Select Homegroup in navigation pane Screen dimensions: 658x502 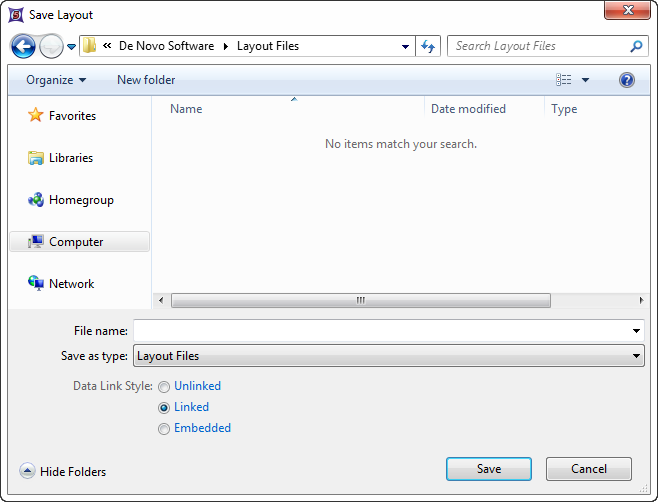pyautogui.click(x=80, y=200)
